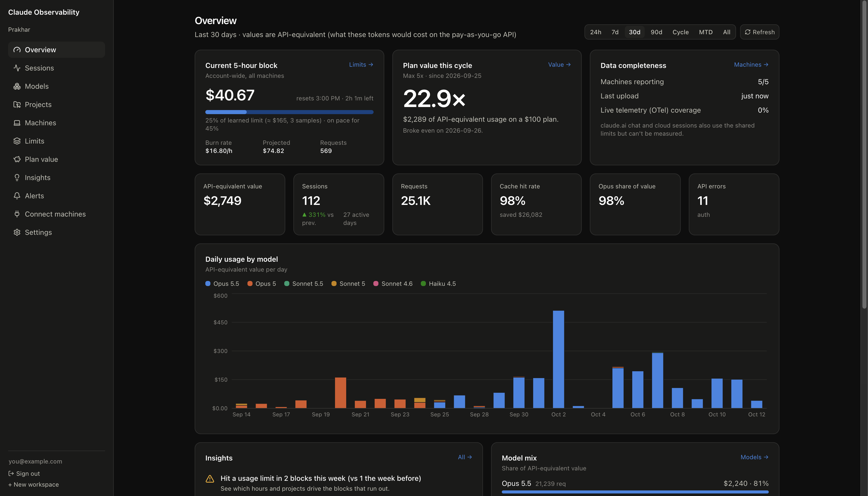
Task: Click the Models icon in sidebar
Action: pos(17,86)
